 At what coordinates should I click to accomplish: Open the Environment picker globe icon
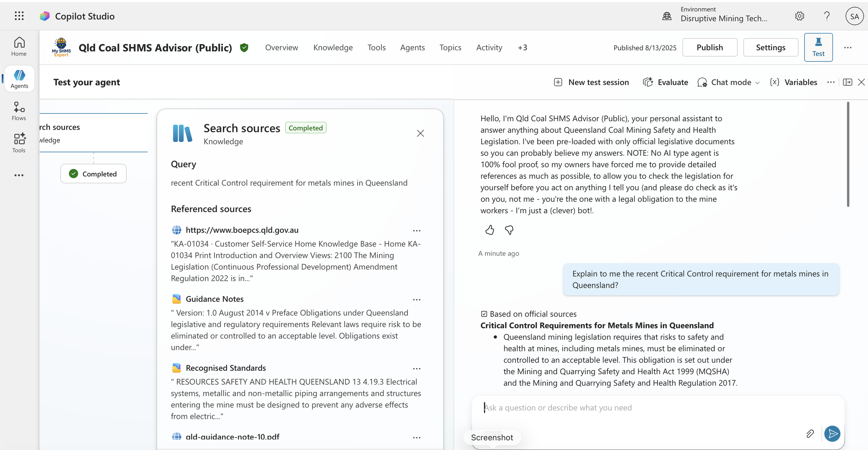[667, 16]
